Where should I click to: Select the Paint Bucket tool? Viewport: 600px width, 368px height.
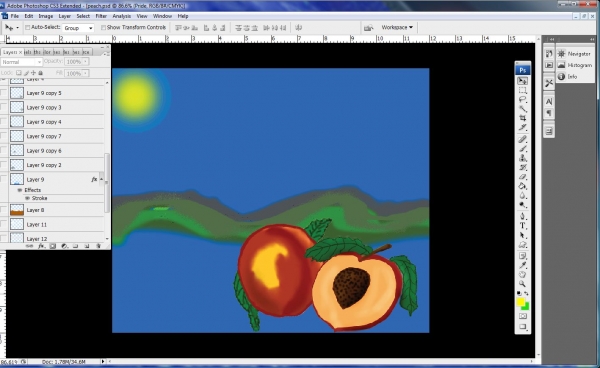[x=523, y=186]
